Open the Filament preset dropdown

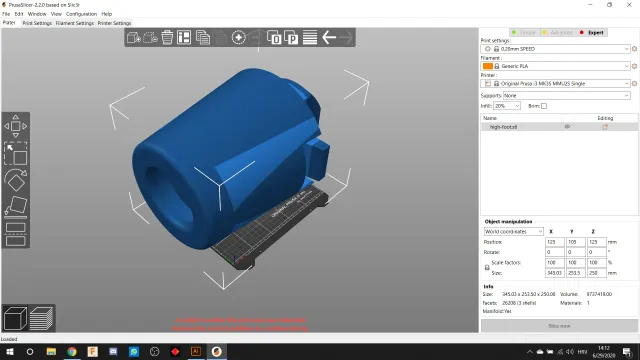point(556,66)
